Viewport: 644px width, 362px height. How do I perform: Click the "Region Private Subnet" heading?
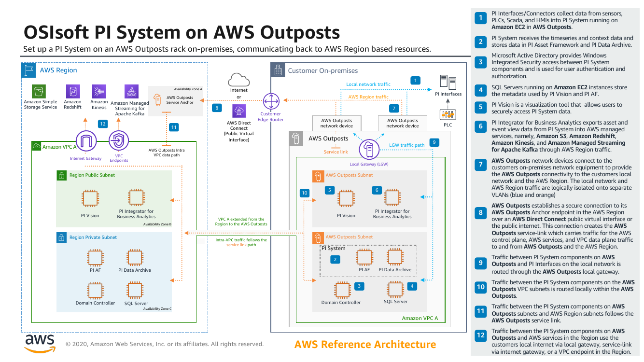93,237
